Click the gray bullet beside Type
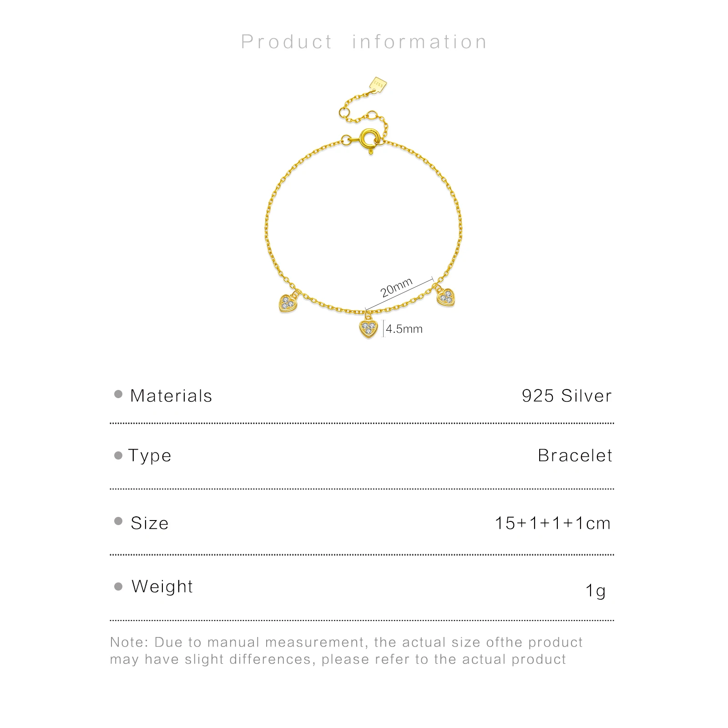This screenshot has height=728, width=728. pyautogui.click(x=119, y=455)
